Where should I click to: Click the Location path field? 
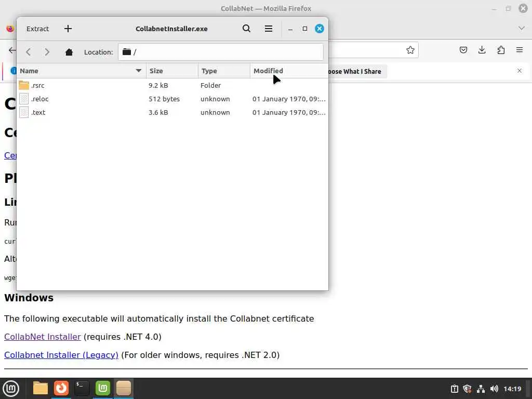point(220,52)
